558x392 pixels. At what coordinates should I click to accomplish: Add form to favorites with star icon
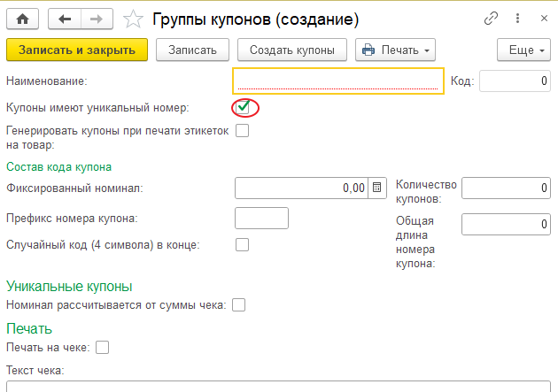133,18
